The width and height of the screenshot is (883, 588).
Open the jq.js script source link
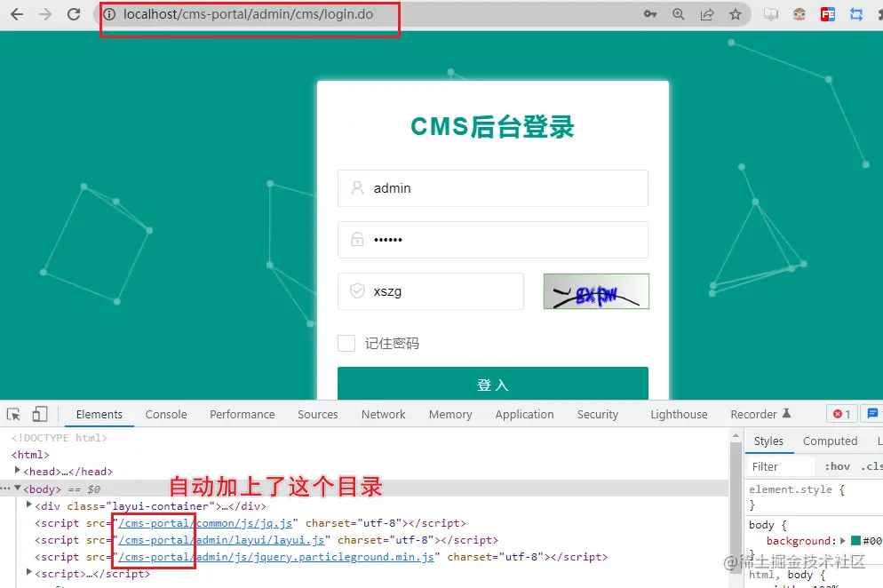pyautogui.click(x=205, y=523)
